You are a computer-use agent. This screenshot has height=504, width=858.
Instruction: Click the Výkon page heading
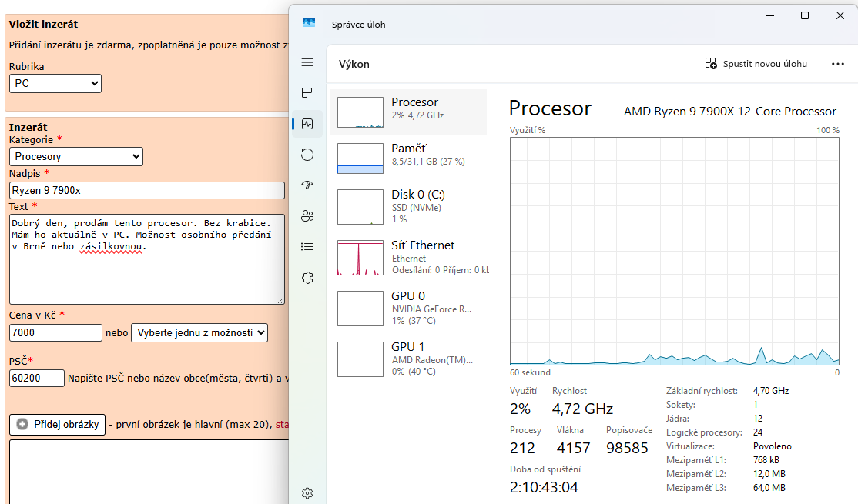click(354, 64)
